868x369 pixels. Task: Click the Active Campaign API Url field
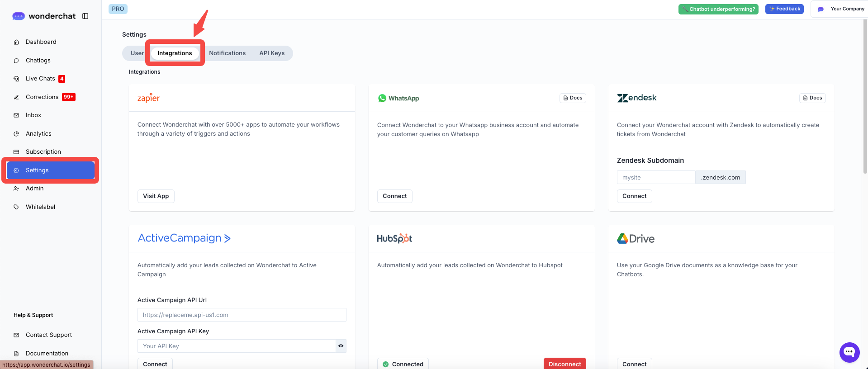click(x=242, y=315)
